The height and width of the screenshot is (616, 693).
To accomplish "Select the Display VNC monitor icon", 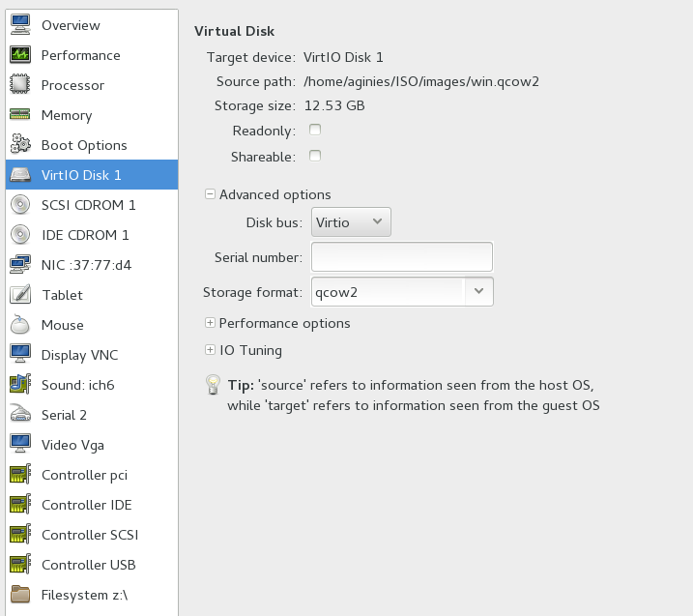I will [x=20, y=355].
